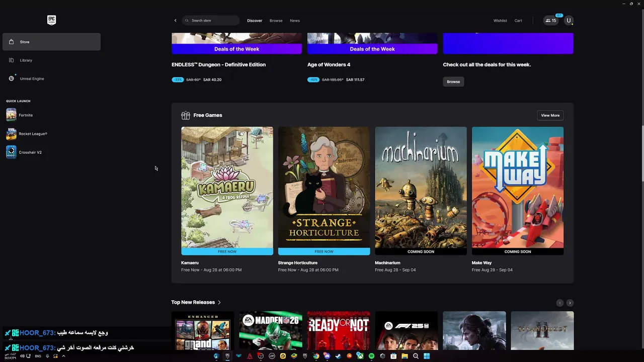644x362 pixels.
Task: Open ENDLESS Dungeon Definitive Edition title
Action: 218,64
